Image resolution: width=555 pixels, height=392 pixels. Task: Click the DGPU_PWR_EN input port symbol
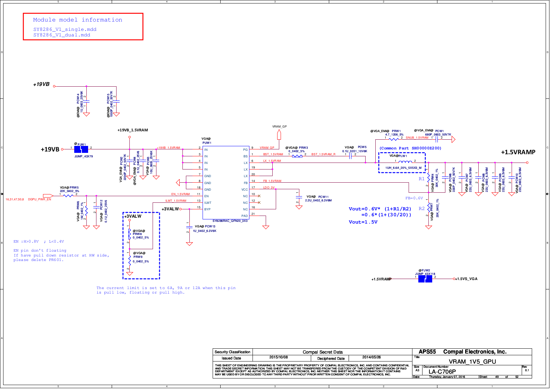[48, 196]
